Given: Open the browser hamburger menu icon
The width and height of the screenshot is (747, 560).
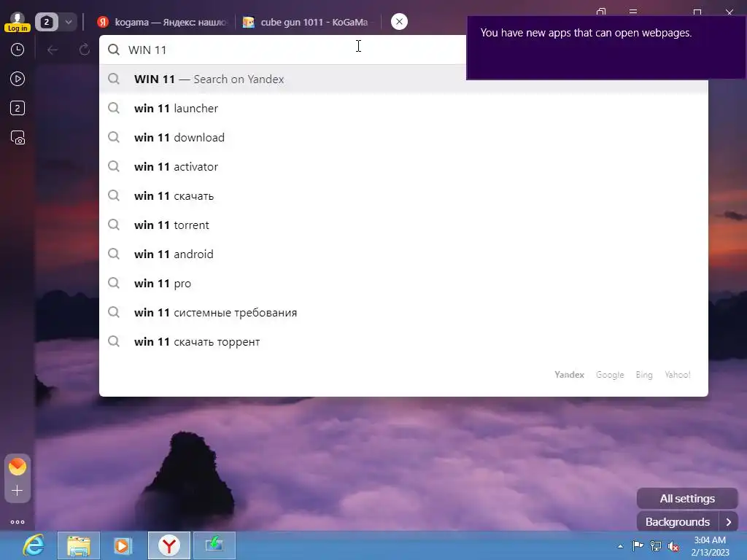Looking at the screenshot, I should pos(633,12).
